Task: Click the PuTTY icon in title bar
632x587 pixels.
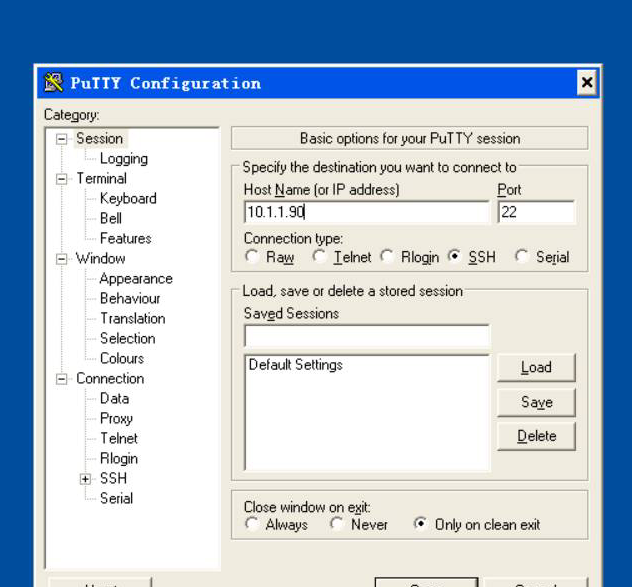Action: click(53, 83)
